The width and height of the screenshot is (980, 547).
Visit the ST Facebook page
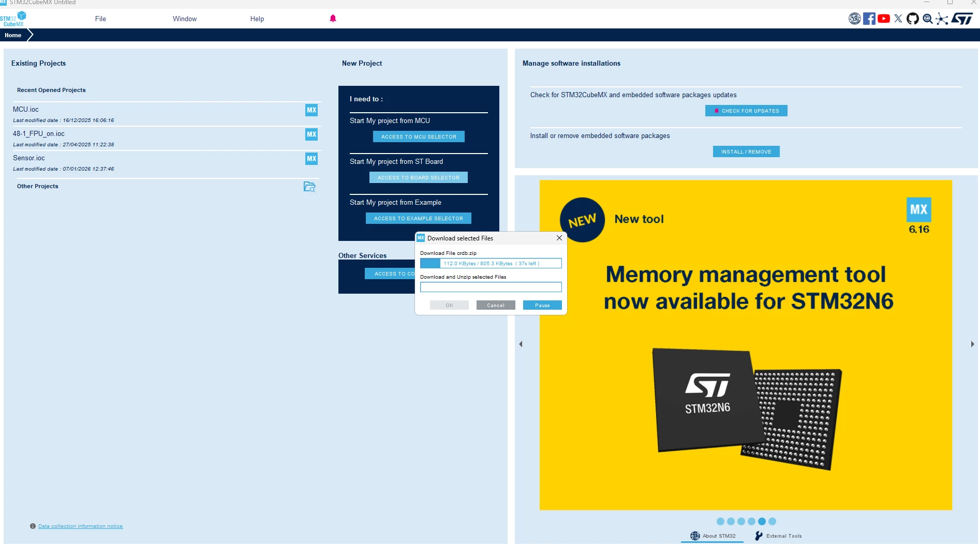[x=869, y=19]
